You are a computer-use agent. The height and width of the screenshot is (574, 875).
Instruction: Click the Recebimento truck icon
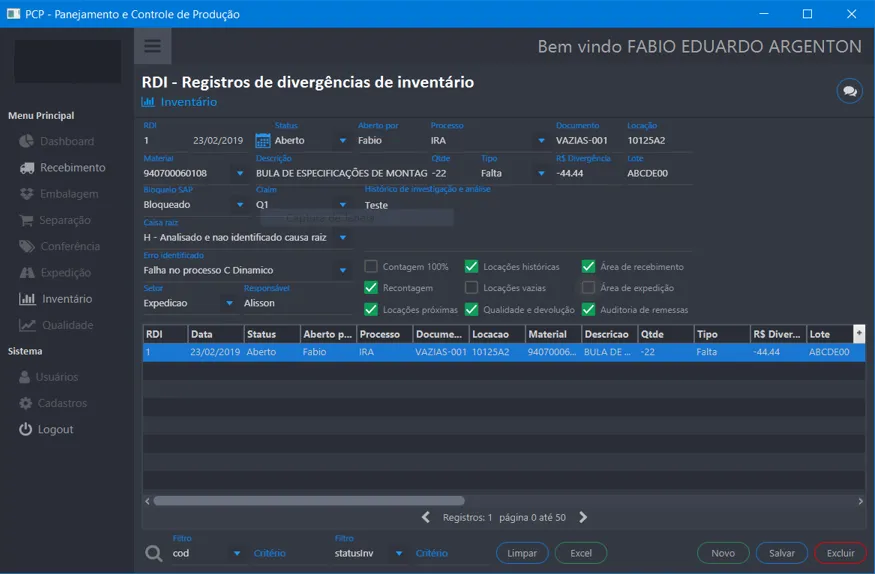point(27,168)
